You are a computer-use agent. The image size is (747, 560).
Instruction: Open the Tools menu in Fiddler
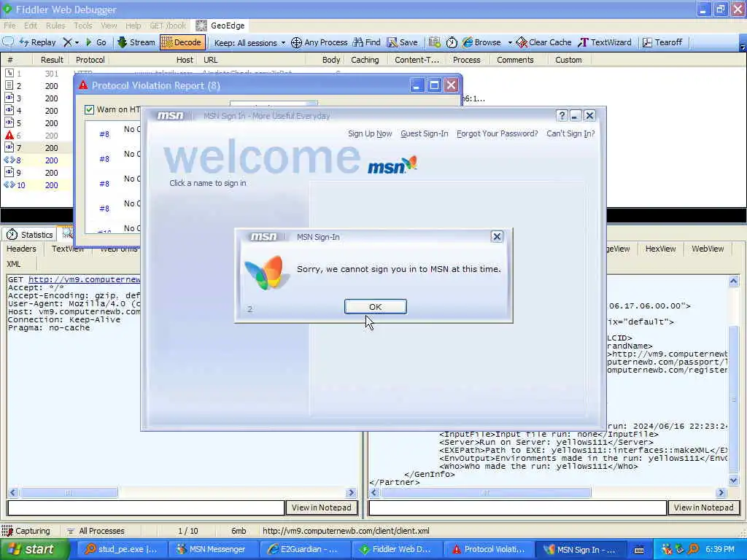tap(83, 26)
